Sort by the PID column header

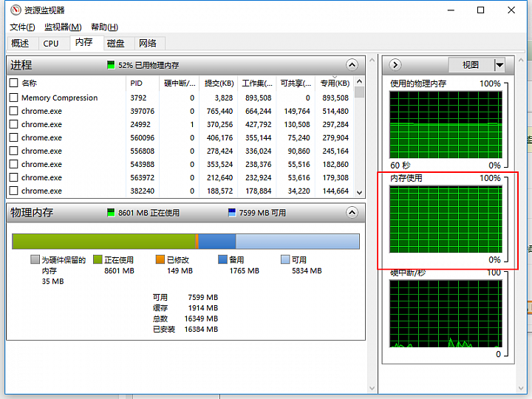tap(143, 83)
